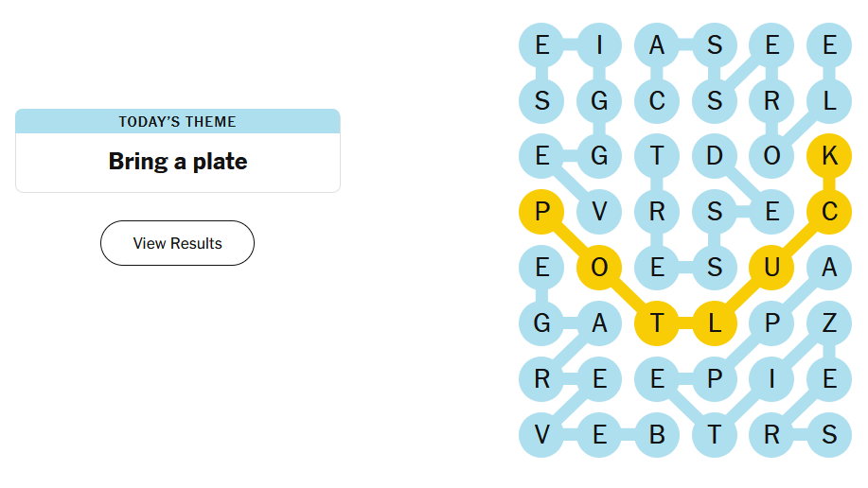Select the yellow letter K tile
The image size is (868, 488).
pyautogui.click(x=829, y=156)
